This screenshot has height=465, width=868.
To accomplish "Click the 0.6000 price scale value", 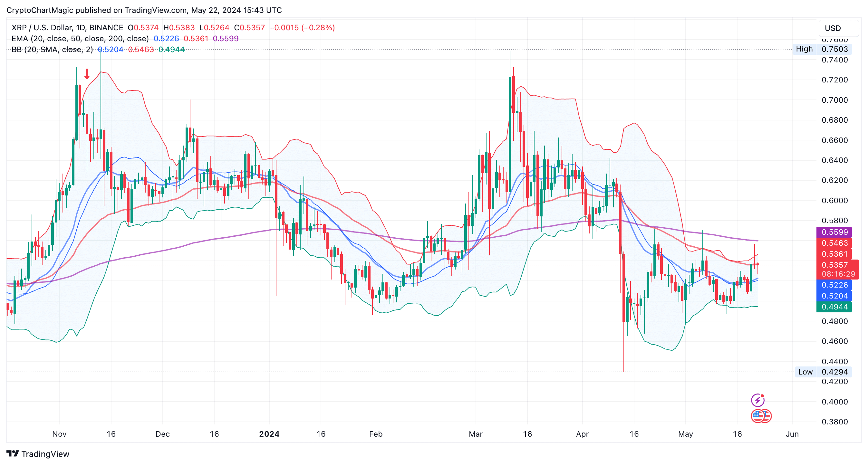I will point(834,201).
